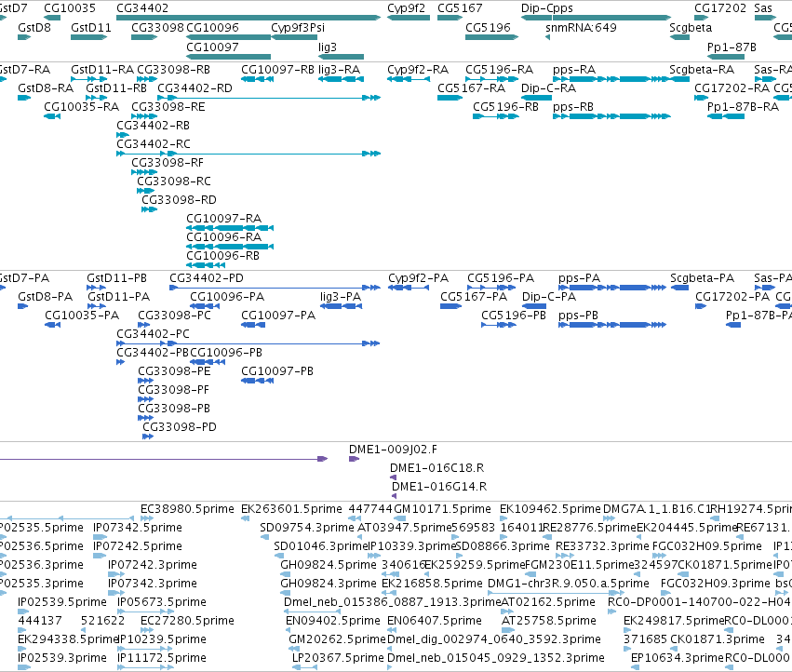Screen dimensions: 792x672
Task: Click EST IP07342.5prime
Action: [100, 537]
